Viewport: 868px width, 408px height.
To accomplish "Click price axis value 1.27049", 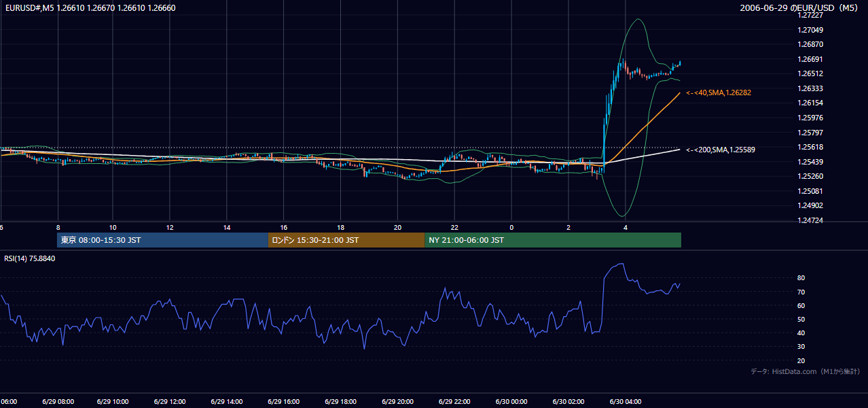I will [810, 30].
